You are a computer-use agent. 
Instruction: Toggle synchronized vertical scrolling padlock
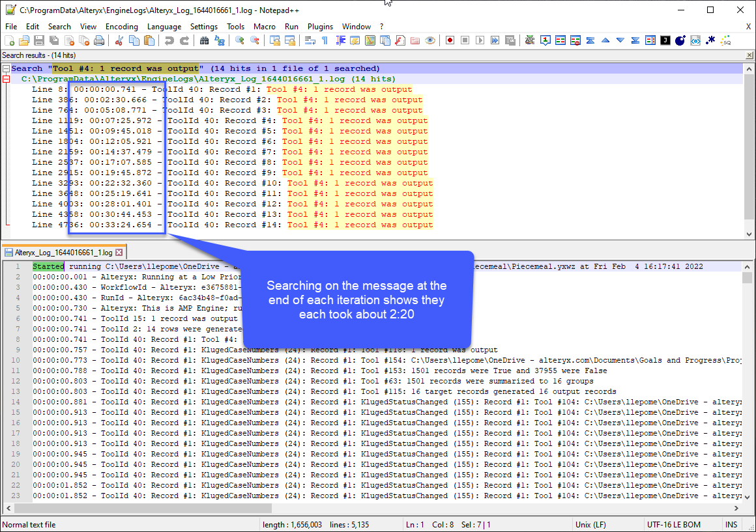click(275, 40)
